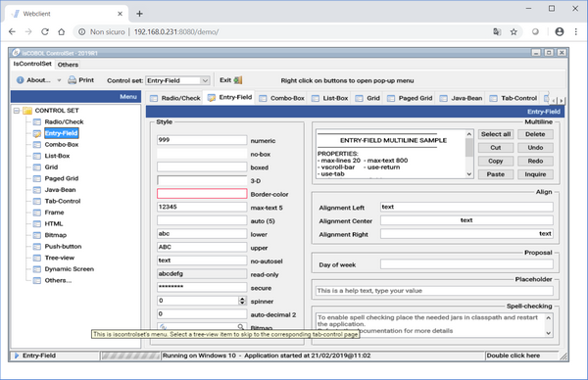
Task: Click Tab-Control icon in tree
Action: 37,201
